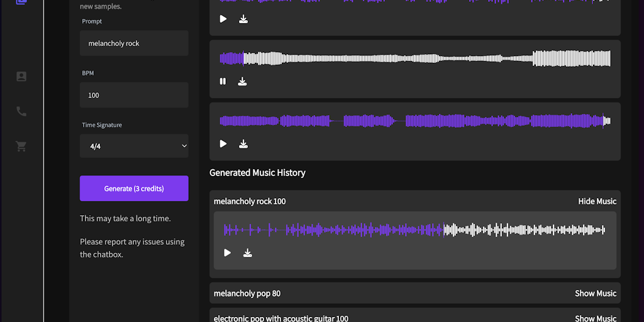
Task: Click Generate (3 credits) button
Action: [134, 188]
